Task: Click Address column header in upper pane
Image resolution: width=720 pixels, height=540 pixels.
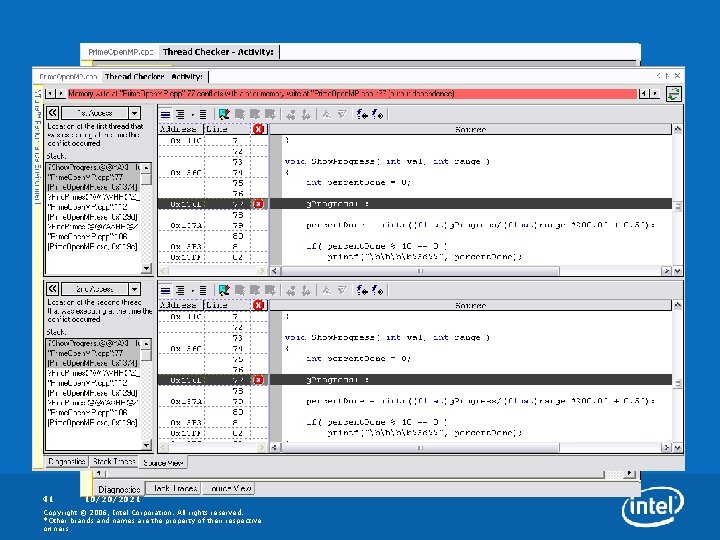Action: click(x=180, y=129)
